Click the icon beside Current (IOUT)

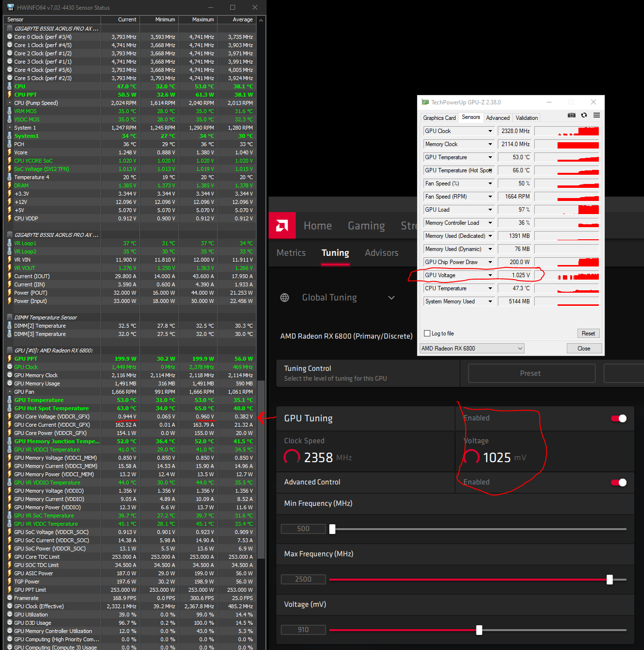(10, 276)
